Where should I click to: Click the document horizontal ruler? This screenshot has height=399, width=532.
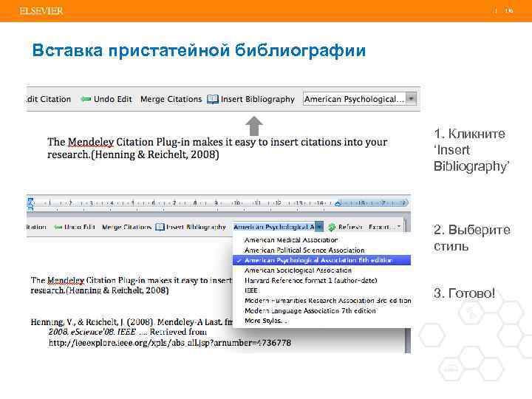(x=219, y=204)
